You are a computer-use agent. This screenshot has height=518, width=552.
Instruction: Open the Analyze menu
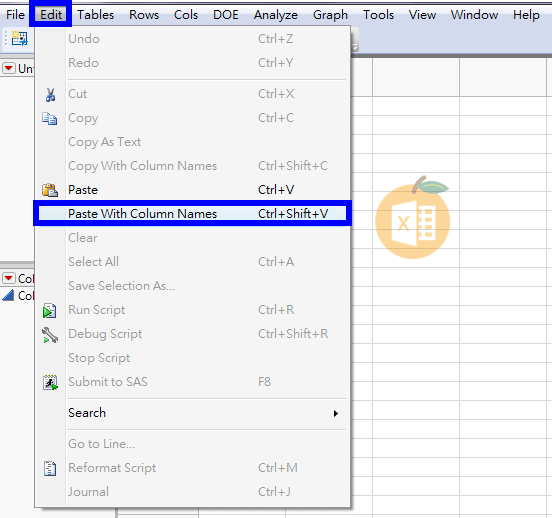click(276, 15)
